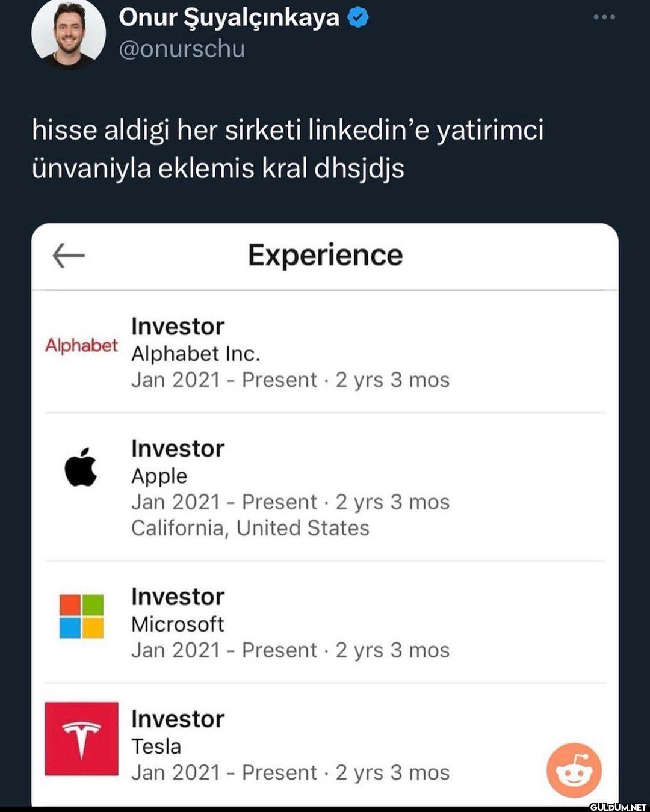650x812 pixels.
Task: Click the tweet text starting with "hisse aldigi"
Action: [288, 149]
